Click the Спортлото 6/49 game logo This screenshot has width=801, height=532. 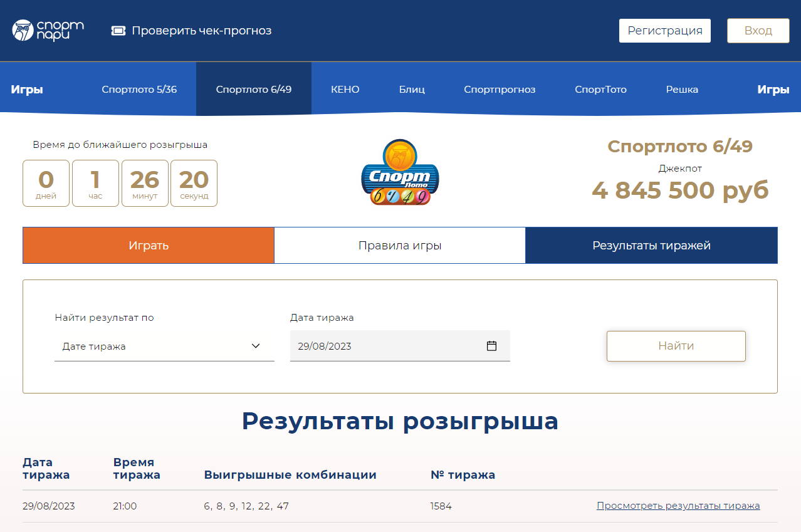400,173
